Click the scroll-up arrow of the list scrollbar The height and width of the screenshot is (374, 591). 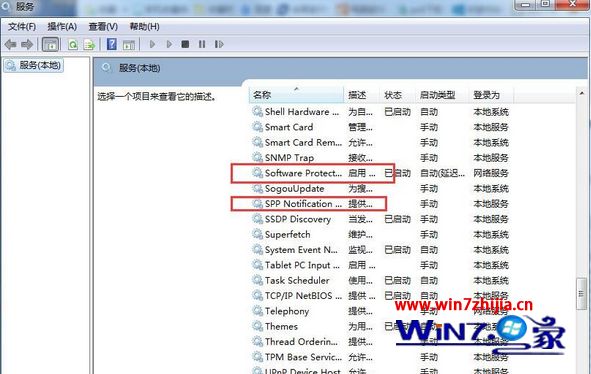pos(581,93)
